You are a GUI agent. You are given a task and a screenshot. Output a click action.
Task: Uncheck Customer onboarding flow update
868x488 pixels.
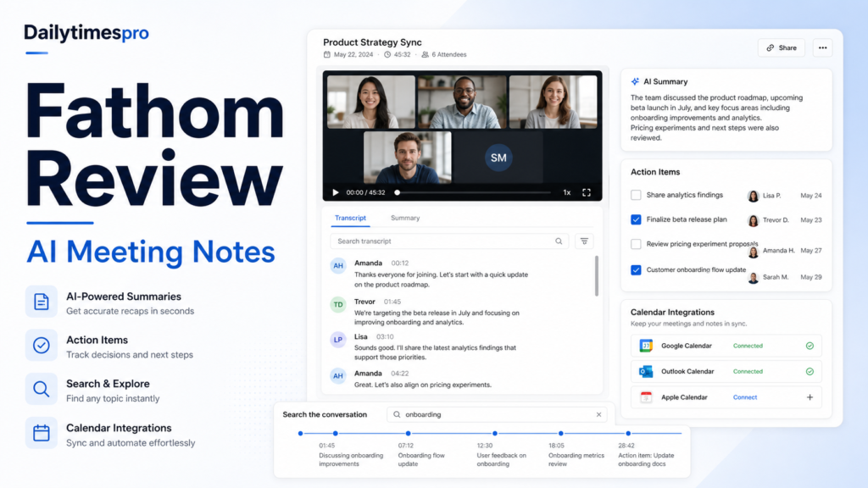636,270
